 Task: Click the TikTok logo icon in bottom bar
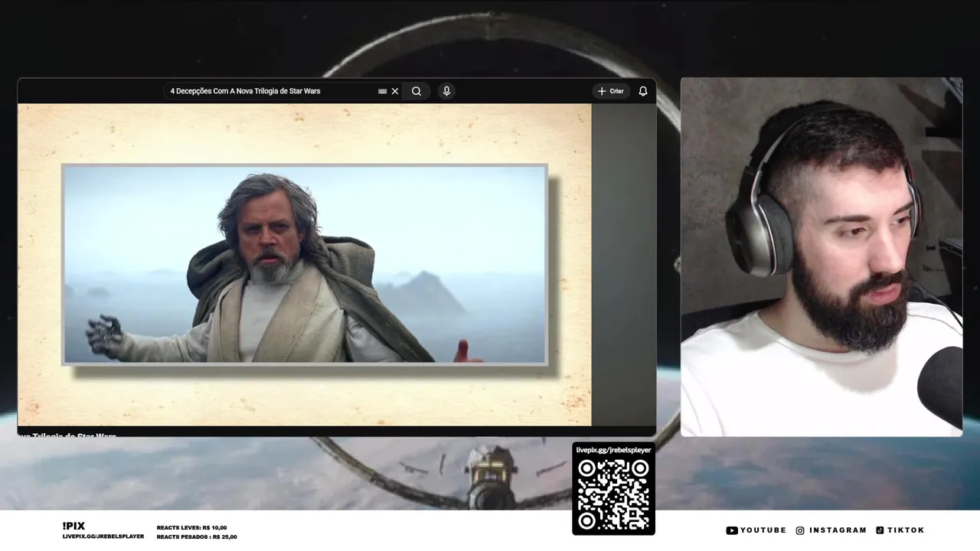[880, 530]
